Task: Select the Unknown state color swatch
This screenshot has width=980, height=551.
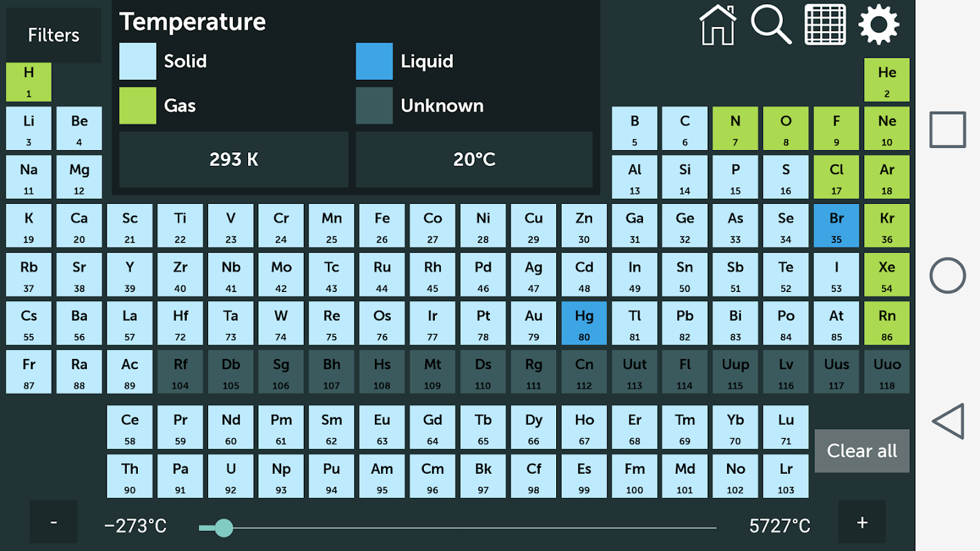Action: pyautogui.click(x=374, y=105)
